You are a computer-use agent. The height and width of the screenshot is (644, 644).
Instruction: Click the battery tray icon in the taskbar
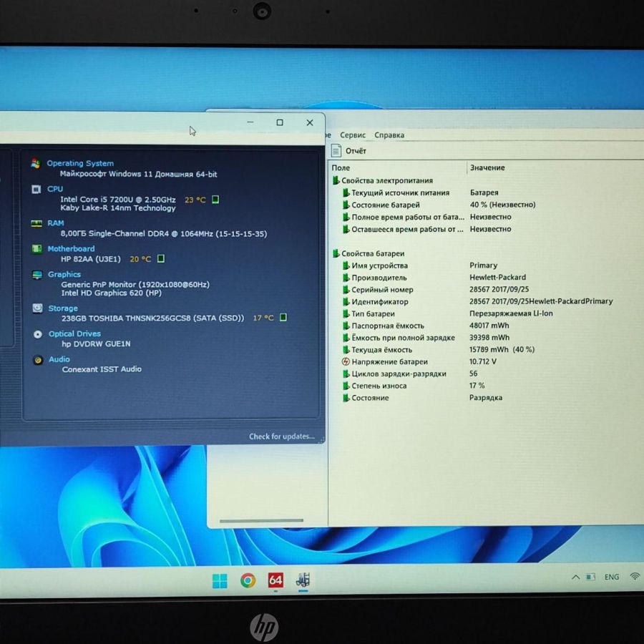tap(590, 577)
